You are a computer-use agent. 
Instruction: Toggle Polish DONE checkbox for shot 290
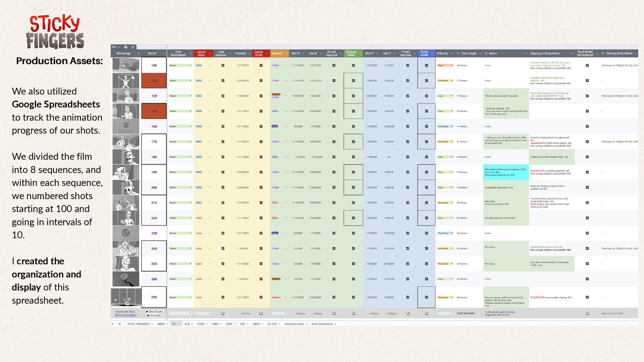(426, 297)
